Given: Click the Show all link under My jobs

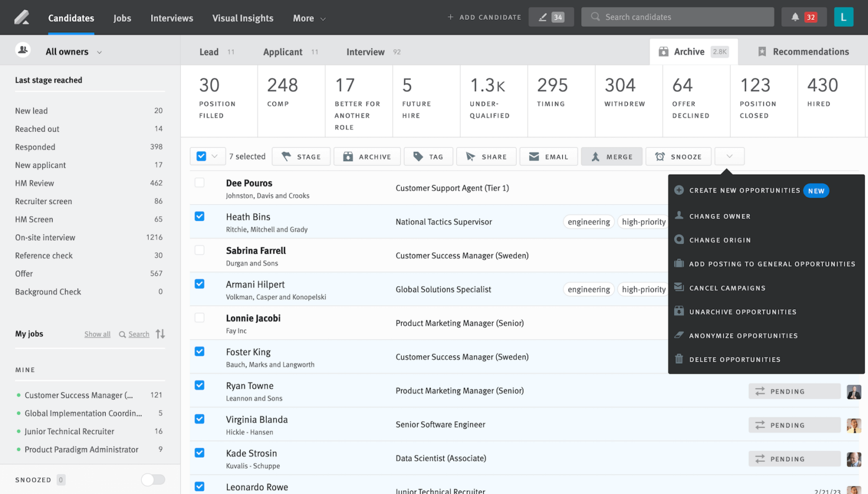Looking at the screenshot, I should coord(97,333).
